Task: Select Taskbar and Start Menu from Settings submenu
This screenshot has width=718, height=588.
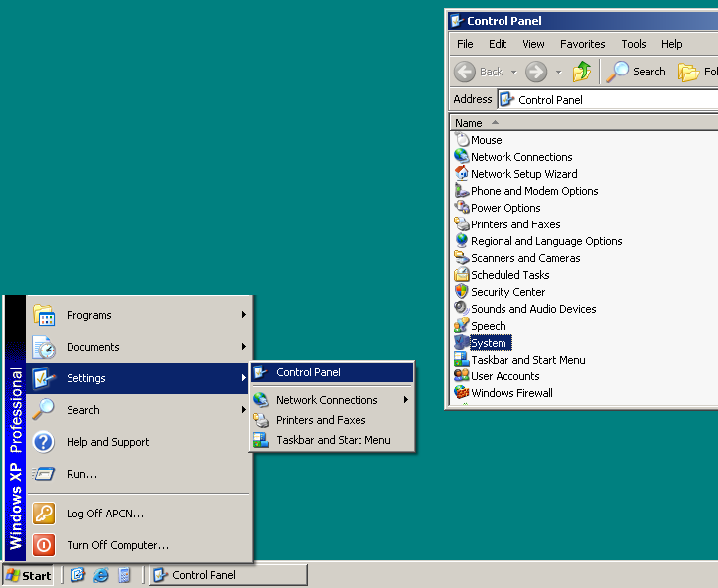Action: point(333,440)
